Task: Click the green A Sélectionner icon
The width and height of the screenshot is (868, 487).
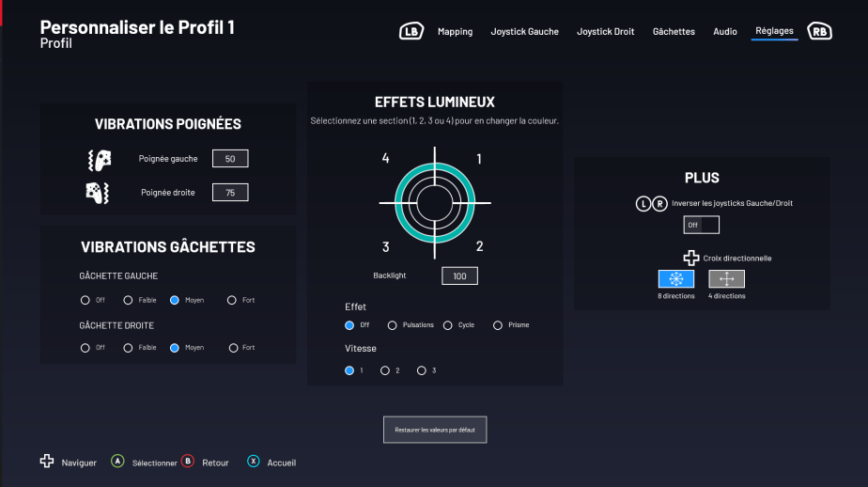Action: [117, 462]
